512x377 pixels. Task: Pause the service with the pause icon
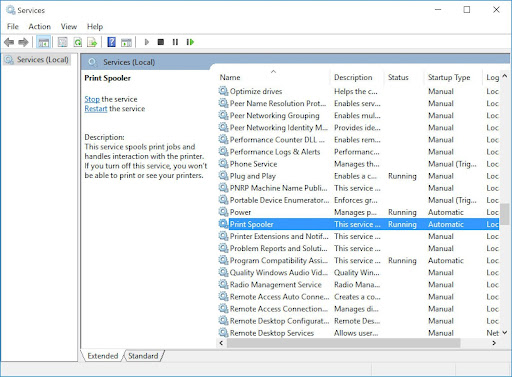(175, 42)
